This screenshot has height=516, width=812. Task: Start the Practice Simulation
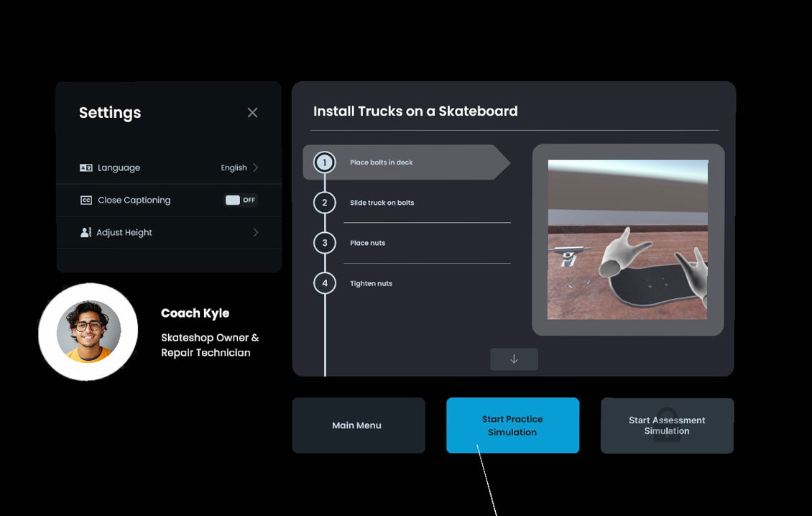pyautogui.click(x=512, y=425)
